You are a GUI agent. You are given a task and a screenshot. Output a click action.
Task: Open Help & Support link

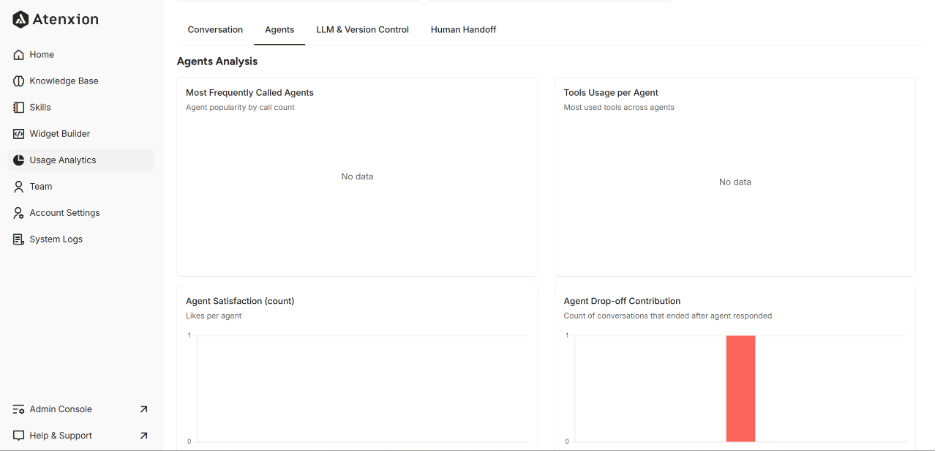point(81,435)
